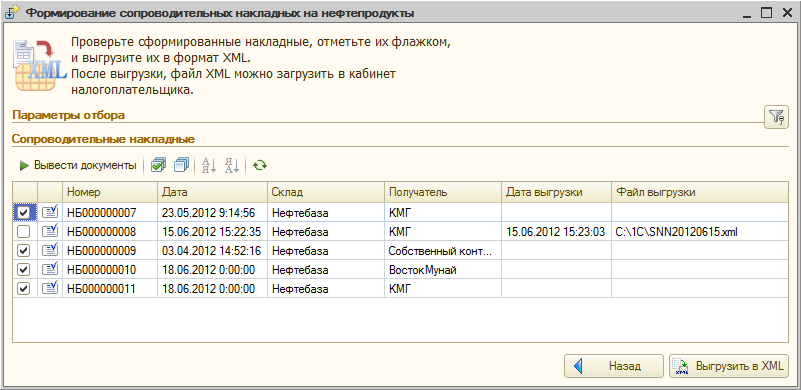Click the check-all documents icon
Viewport: 801px width, 390px height.
pyautogui.click(x=158, y=165)
